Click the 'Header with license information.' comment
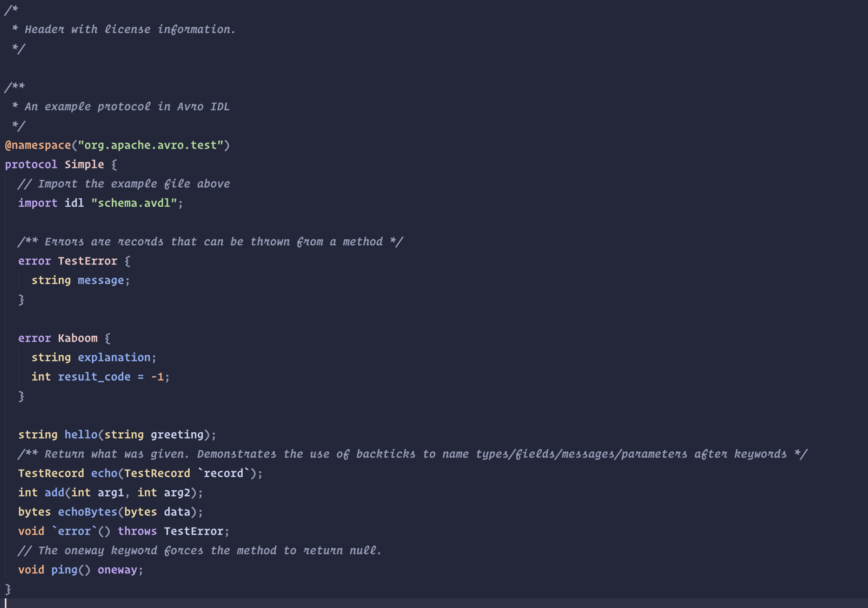868x608 pixels. click(130, 29)
